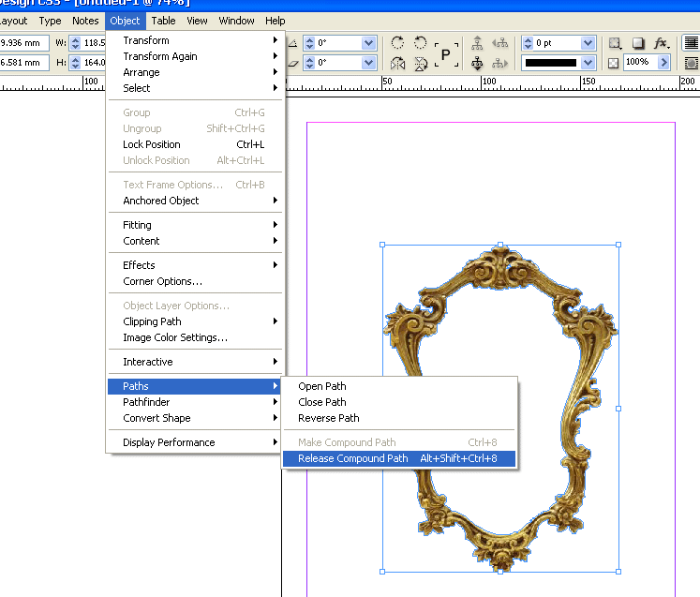This screenshot has width=700, height=597.
Task: Click the top-right selection handle of frame
Action: click(x=618, y=245)
